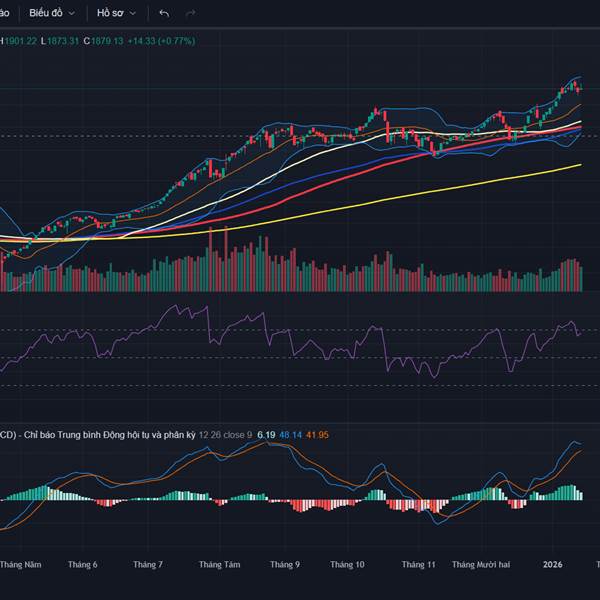Click the undo arrow icon
The width and height of the screenshot is (600, 600).
[164, 13]
